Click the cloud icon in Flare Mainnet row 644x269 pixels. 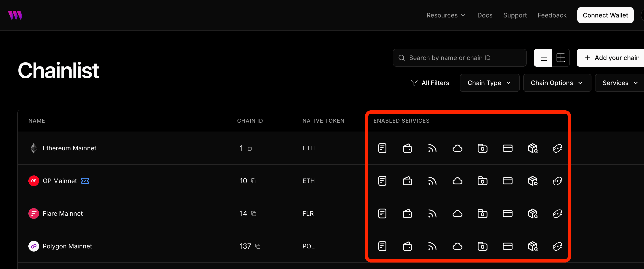[x=457, y=213]
